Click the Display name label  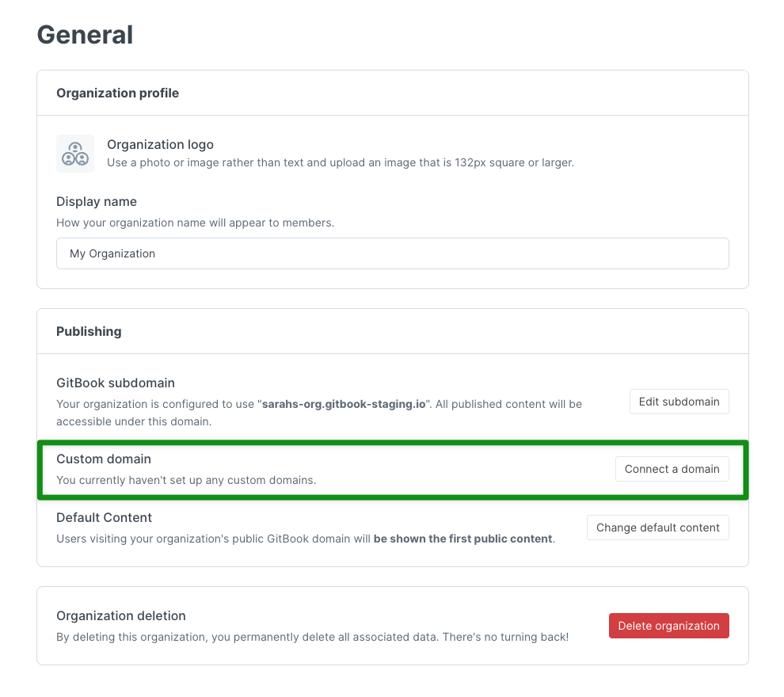point(97,201)
